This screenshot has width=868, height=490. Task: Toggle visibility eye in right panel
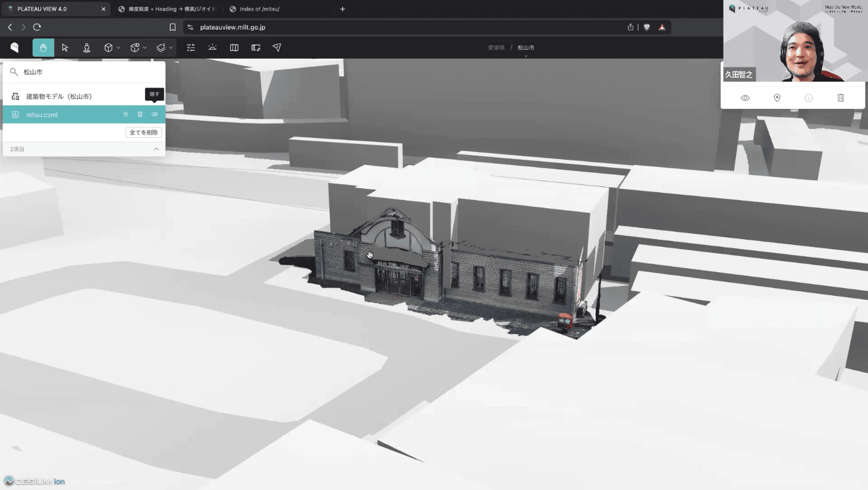[x=745, y=98]
